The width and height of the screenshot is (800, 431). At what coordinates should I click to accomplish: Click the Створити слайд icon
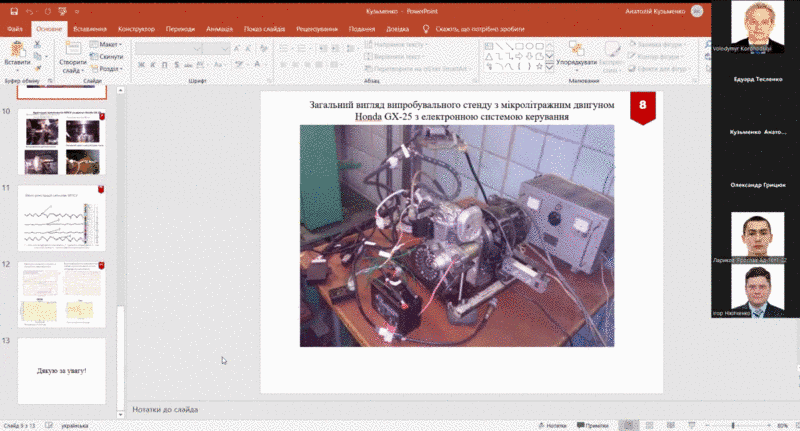[73, 49]
